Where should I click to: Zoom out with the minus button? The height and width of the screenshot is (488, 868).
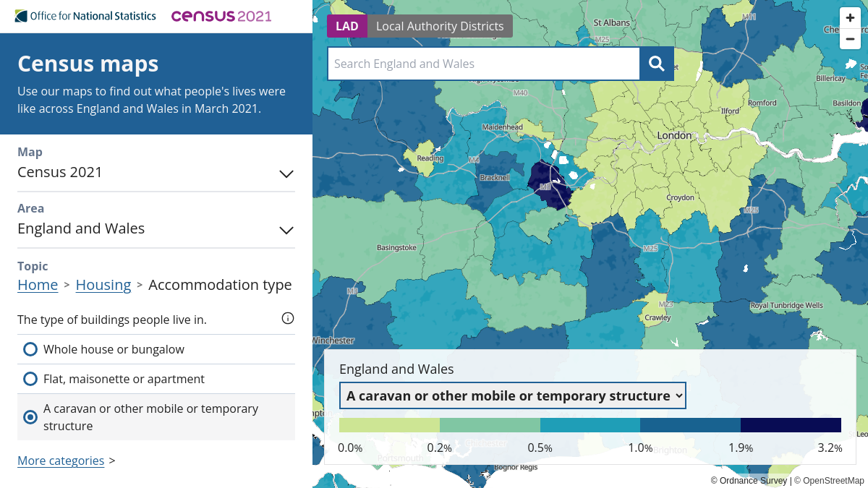[850, 39]
